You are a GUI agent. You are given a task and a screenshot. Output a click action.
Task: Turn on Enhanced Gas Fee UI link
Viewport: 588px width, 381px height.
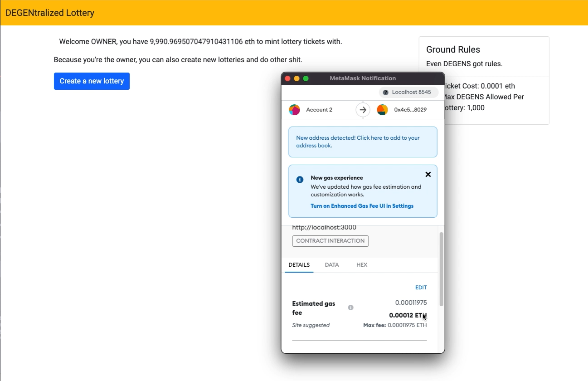(x=362, y=206)
